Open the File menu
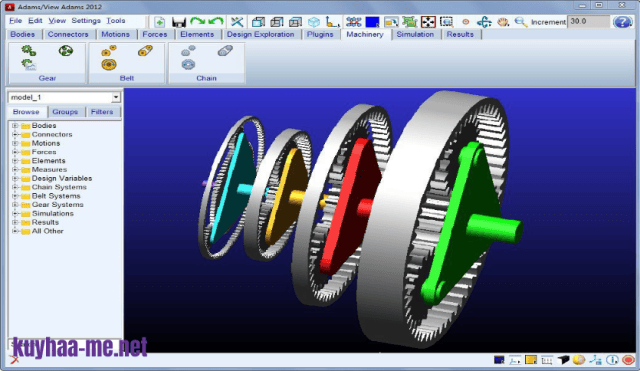Screen dimensions: 640x371 pyautogui.click(x=16, y=21)
